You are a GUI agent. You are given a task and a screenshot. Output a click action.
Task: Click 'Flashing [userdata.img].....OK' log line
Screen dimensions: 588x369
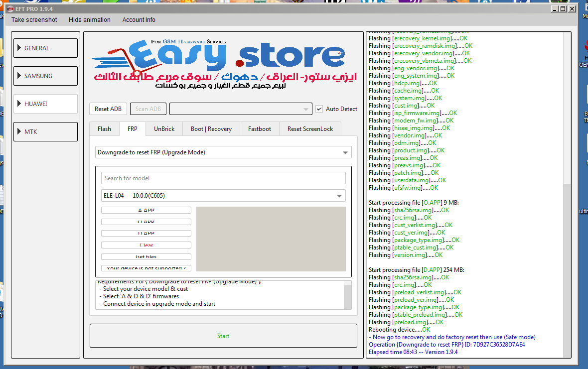pos(407,180)
